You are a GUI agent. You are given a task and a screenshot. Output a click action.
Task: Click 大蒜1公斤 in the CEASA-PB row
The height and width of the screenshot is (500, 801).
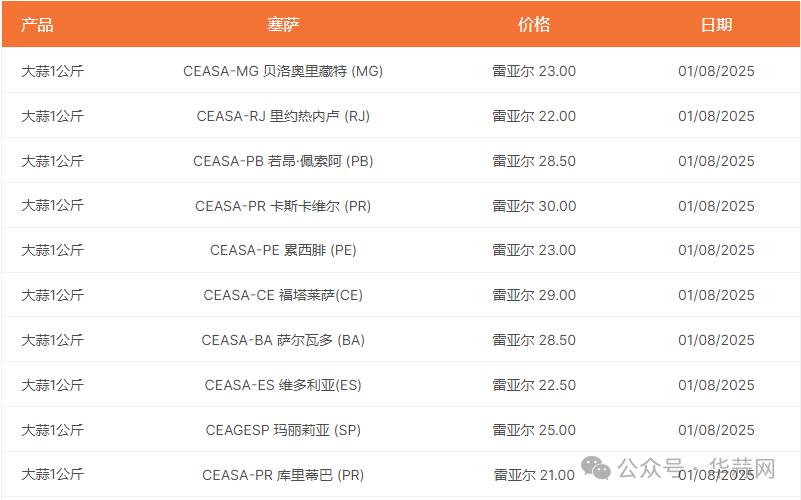pos(52,161)
